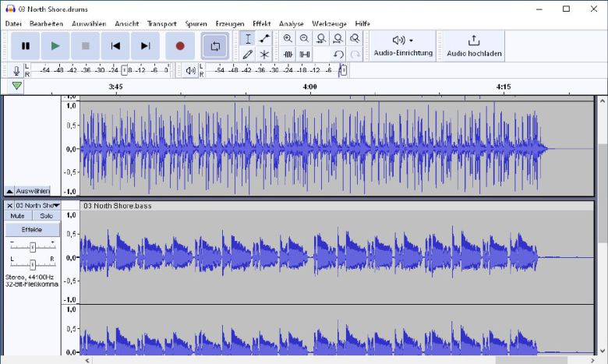Viewport: 608px width, 364px height.
Task: Solo the North Shore bass track
Action: coord(46,216)
